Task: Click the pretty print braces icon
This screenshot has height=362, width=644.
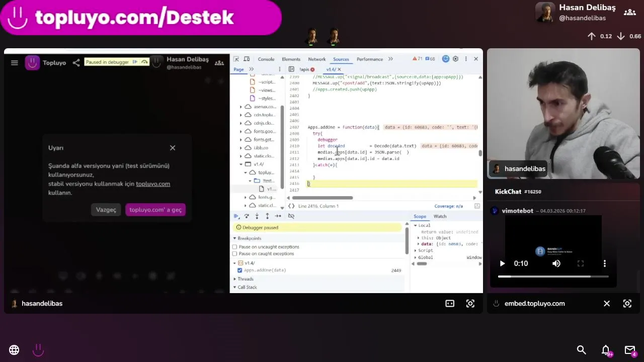Action: tap(291, 206)
